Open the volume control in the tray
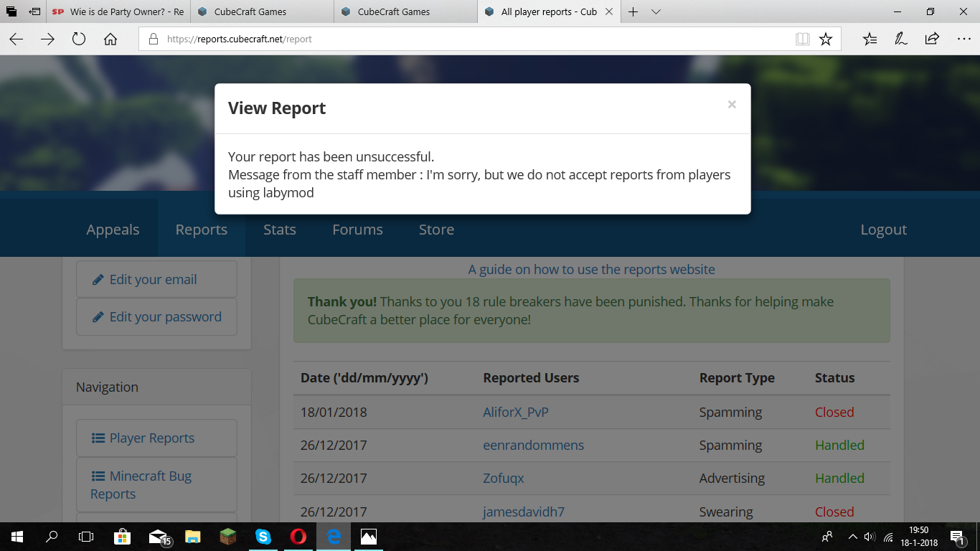980x551 pixels. tap(870, 537)
